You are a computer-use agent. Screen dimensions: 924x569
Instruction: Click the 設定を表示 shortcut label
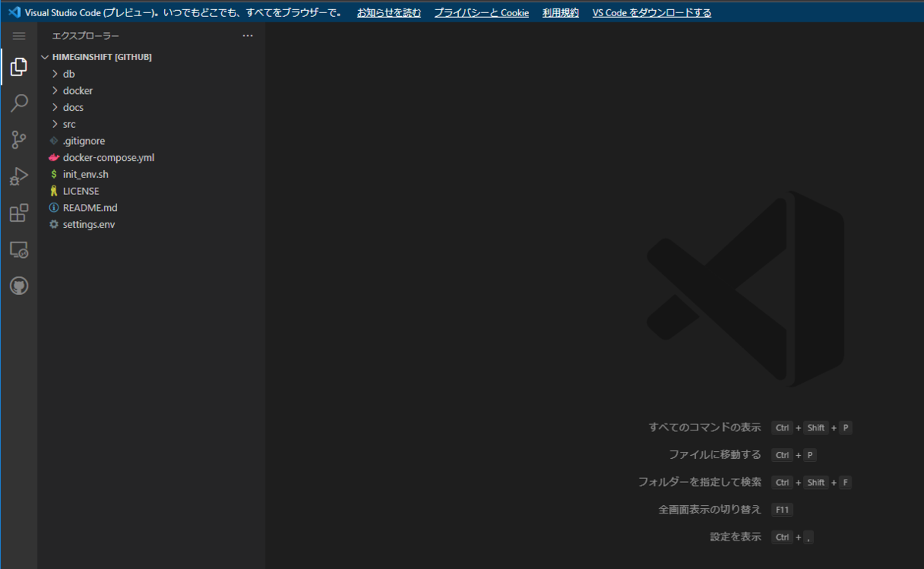point(735,537)
